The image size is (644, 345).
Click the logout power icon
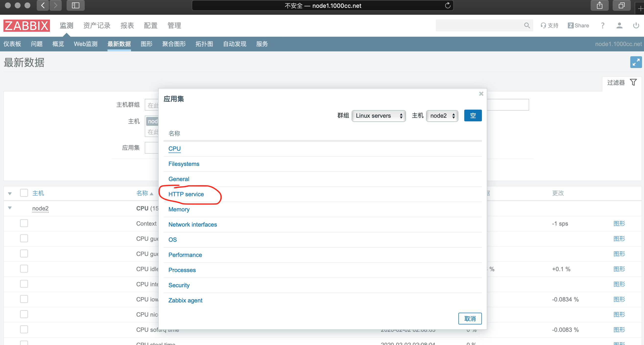[636, 25]
